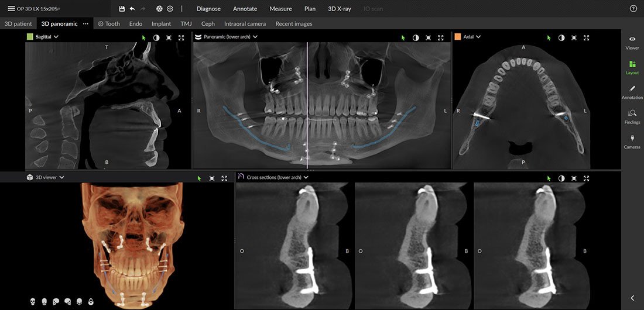Fit the 3D viewer image to view
The height and width of the screenshot is (310, 644).
(x=212, y=178)
